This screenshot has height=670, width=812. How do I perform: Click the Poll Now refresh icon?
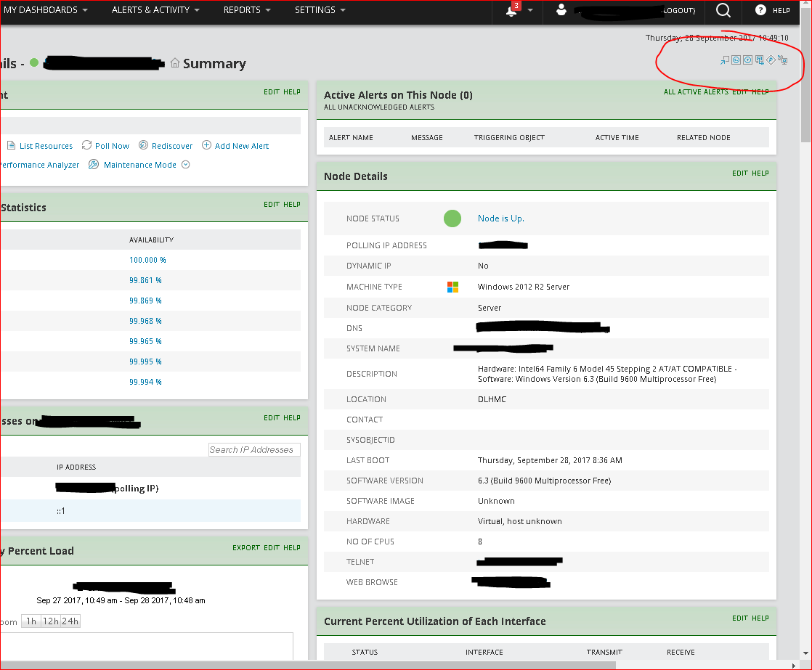pos(86,145)
